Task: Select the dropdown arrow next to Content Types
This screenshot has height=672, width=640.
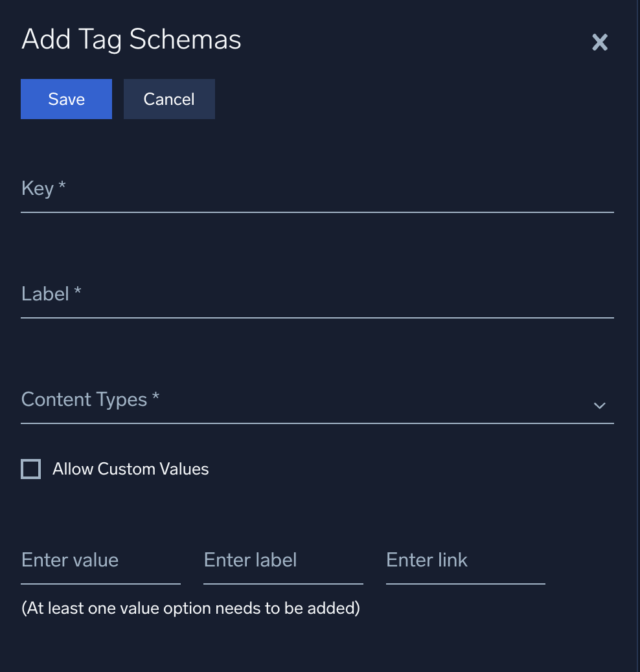Action: pos(599,406)
